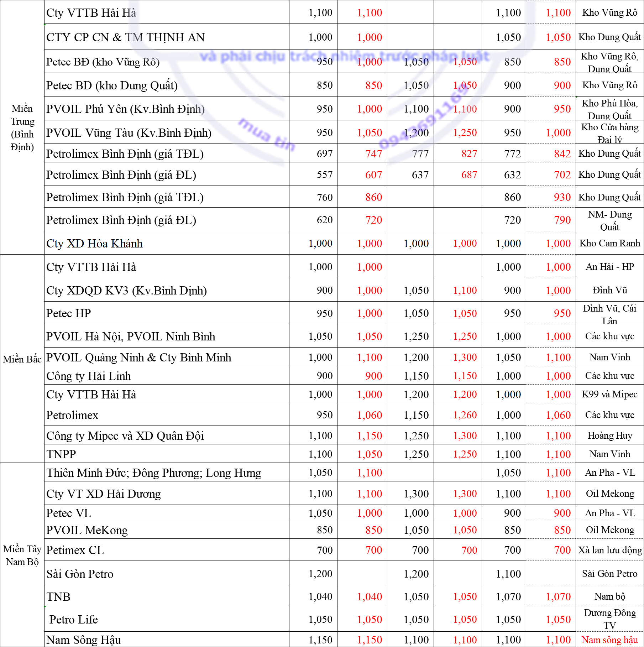The width and height of the screenshot is (644, 647).
Task: Select the red Nam sông hậu warehouse cell
Action: tap(609, 640)
